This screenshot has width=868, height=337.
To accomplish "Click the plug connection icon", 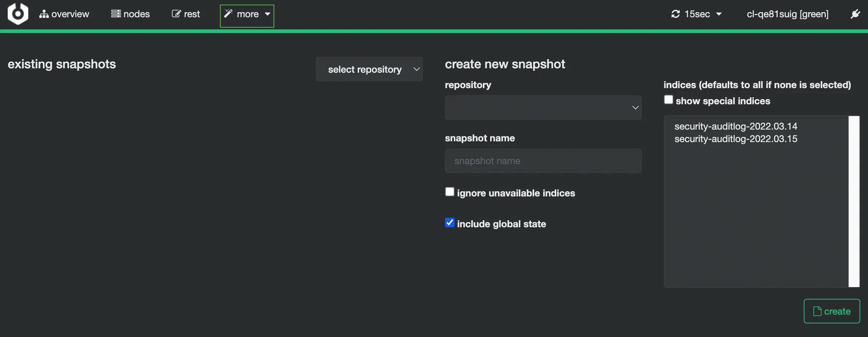I will pyautogui.click(x=855, y=14).
